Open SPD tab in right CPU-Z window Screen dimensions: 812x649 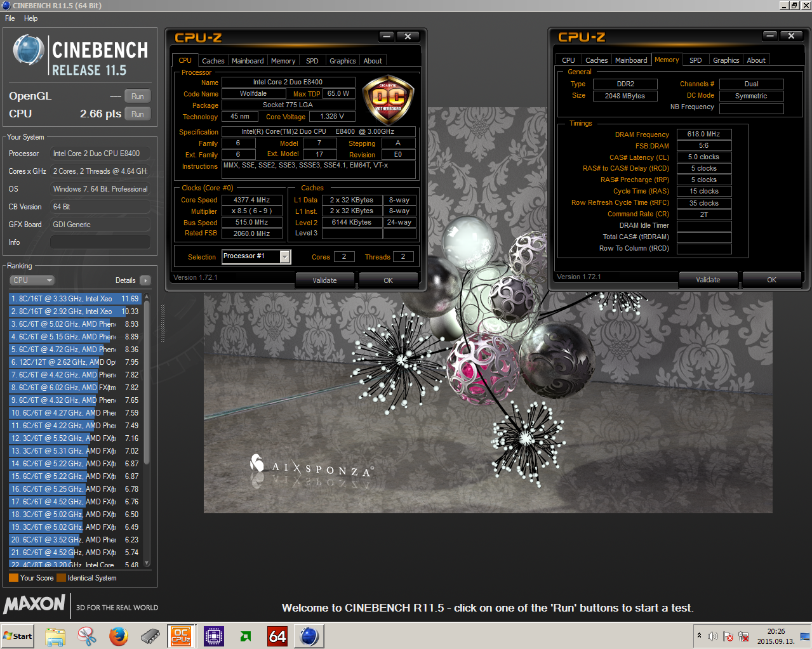(696, 60)
